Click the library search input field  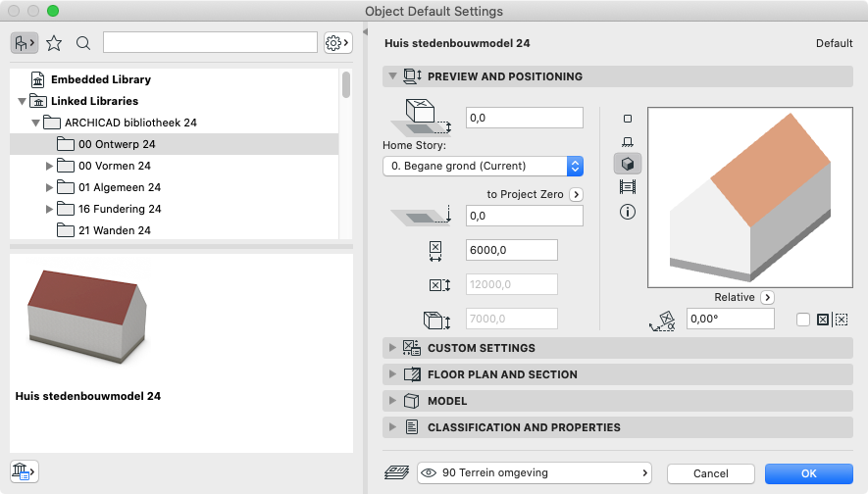(210, 42)
